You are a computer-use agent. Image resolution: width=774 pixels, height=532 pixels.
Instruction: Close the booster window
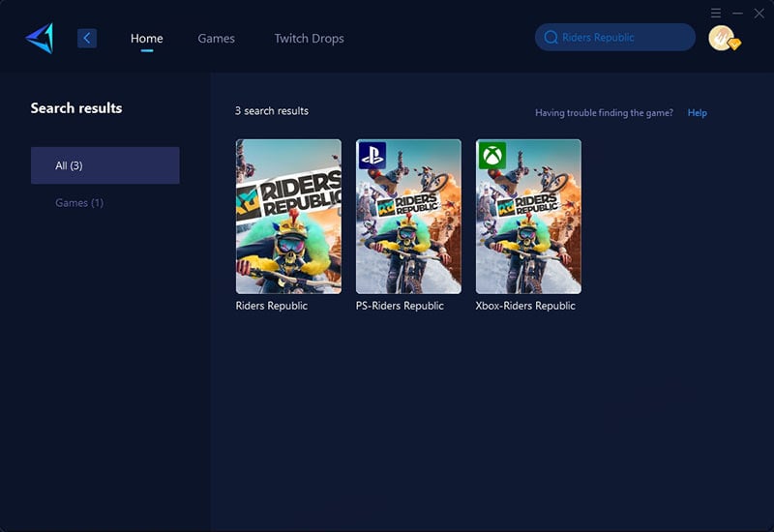click(x=759, y=13)
